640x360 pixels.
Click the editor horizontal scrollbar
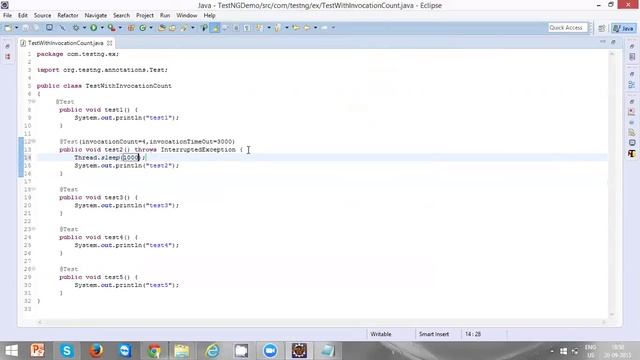pos(322,322)
